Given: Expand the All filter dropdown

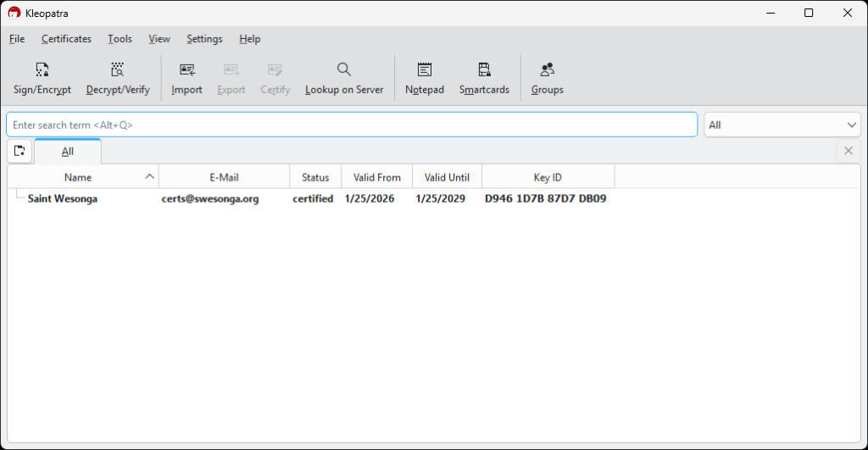Looking at the screenshot, I should click(782, 125).
